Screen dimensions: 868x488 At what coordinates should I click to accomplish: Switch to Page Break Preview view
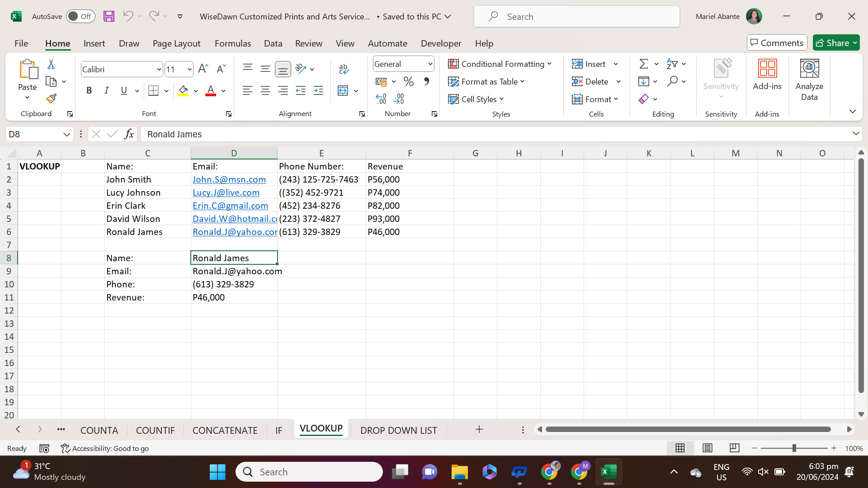[734, 448]
